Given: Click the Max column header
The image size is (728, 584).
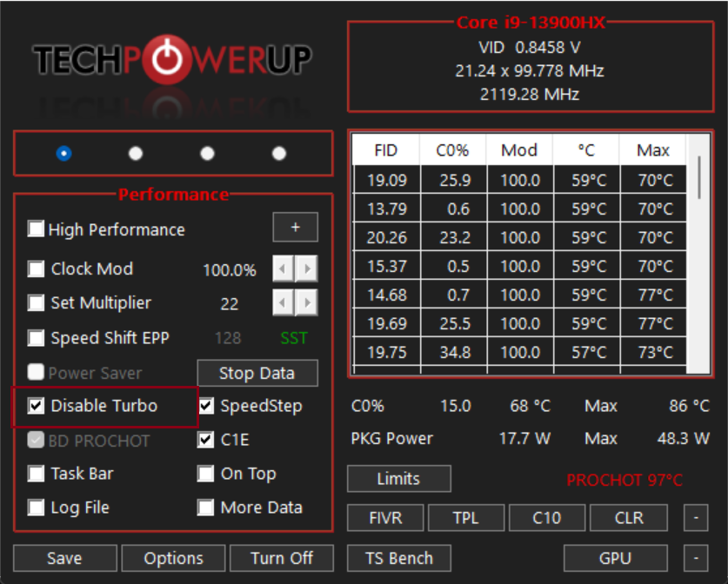Looking at the screenshot, I should tap(653, 149).
